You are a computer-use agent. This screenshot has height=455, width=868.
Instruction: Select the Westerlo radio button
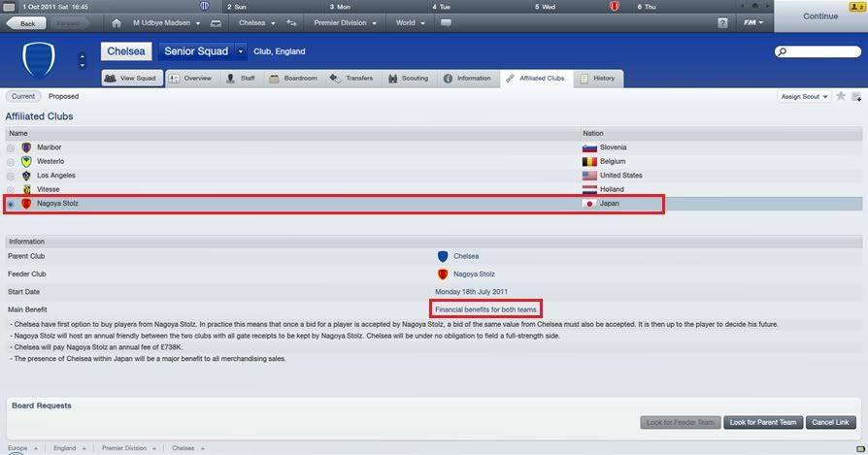[11, 162]
